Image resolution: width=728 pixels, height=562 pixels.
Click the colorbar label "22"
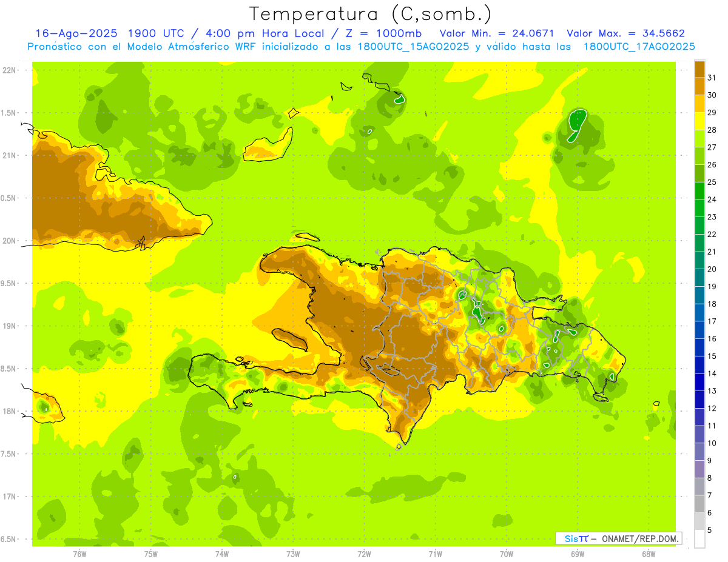click(712, 235)
